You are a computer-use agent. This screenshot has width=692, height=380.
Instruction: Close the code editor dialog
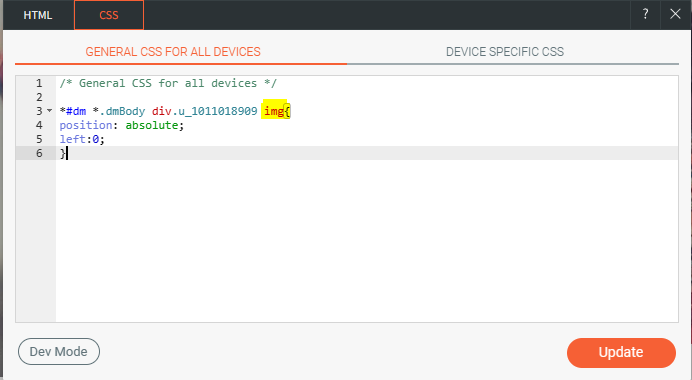click(675, 14)
